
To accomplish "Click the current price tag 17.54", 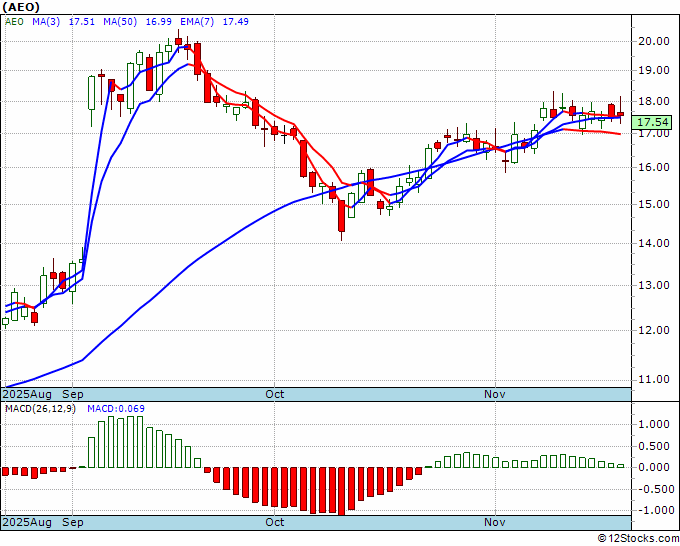I will tap(653, 122).
